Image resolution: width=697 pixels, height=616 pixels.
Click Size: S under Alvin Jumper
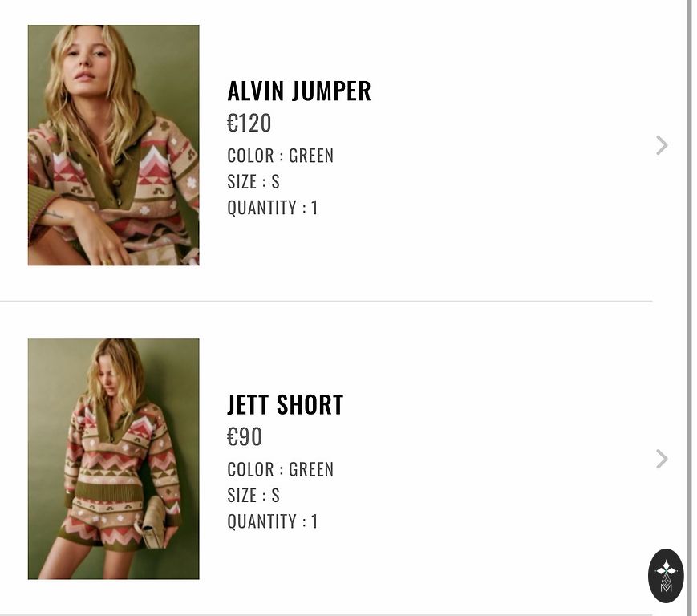(253, 182)
